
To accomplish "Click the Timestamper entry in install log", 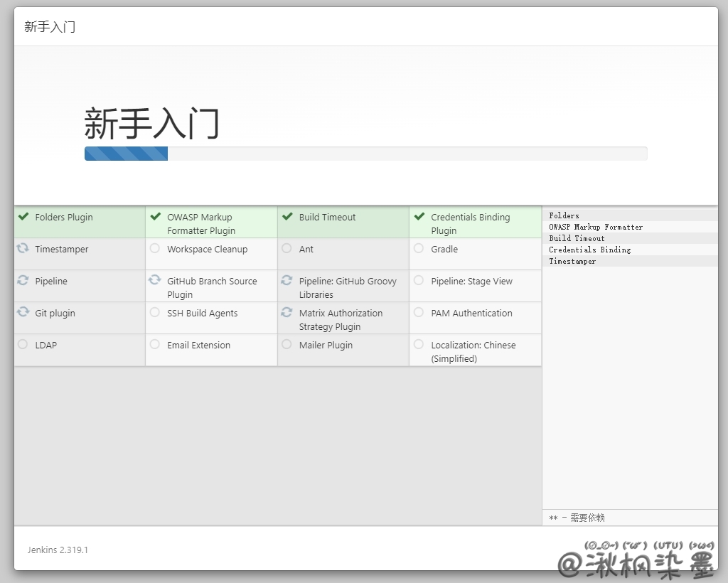I will (572, 261).
